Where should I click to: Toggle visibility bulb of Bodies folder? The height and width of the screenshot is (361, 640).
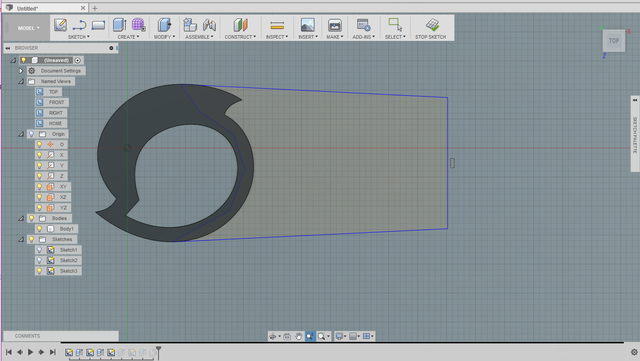(31, 218)
